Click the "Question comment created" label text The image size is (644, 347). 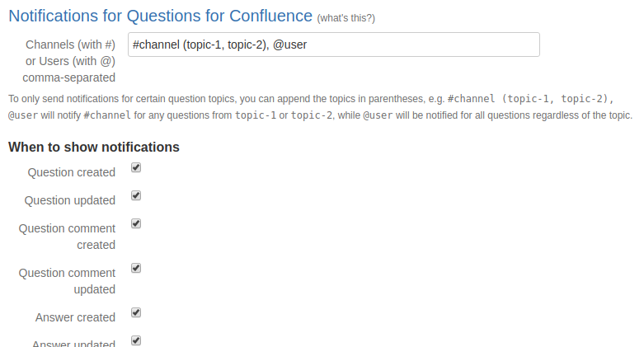tap(67, 237)
